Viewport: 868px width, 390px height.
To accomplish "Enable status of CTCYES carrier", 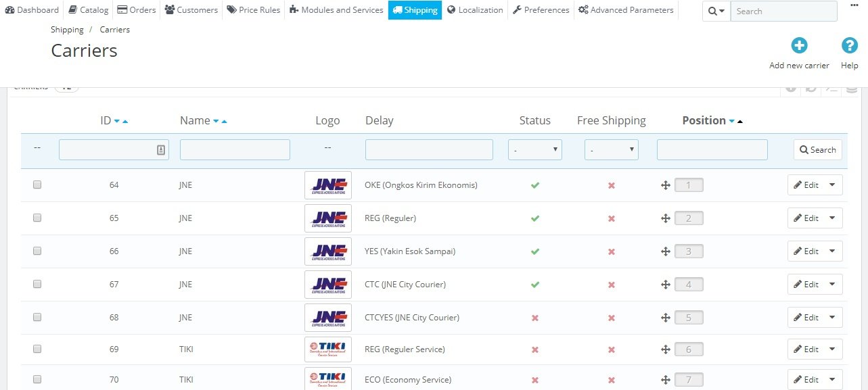I will 535,318.
